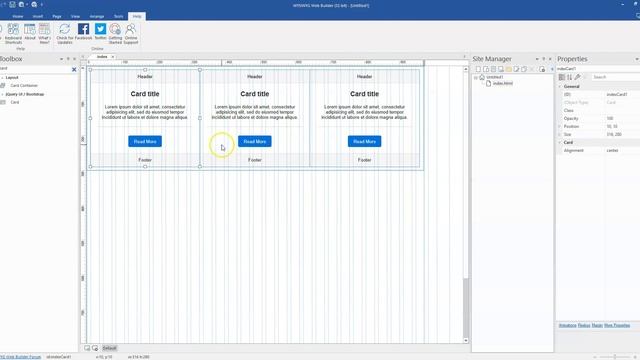Image resolution: width=640 pixels, height=360 pixels.
Task: Open the Web Builder Forum link
Action: (x=20, y=357)
